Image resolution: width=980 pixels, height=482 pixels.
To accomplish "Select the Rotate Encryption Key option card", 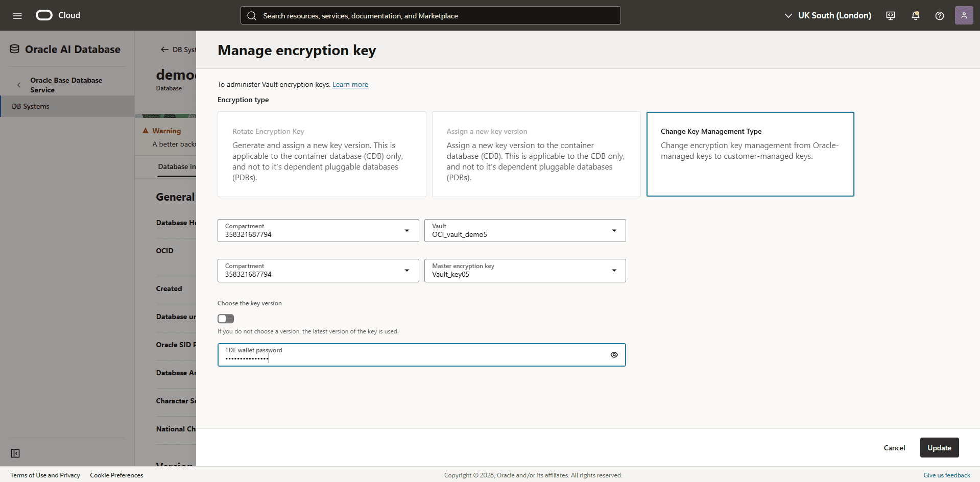I will (322, 154).
